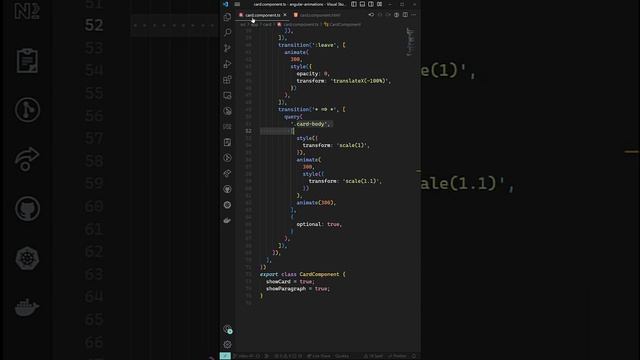Close the card.component.ts tab
The image size is (640, 360).
pos(285,15)
